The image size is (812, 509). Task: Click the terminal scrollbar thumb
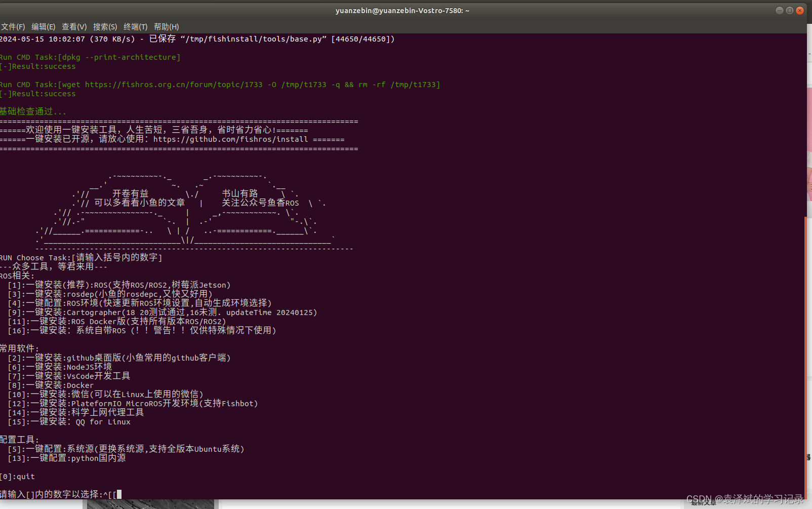805,358
